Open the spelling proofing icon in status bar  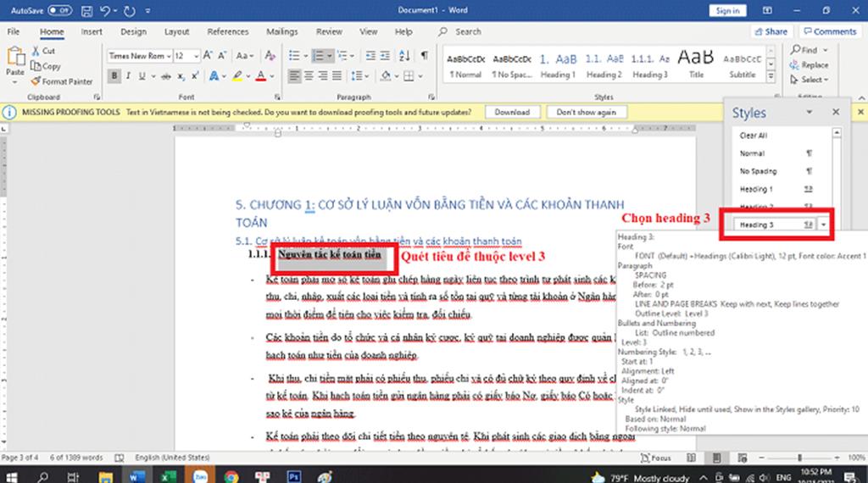pos(119,458)
